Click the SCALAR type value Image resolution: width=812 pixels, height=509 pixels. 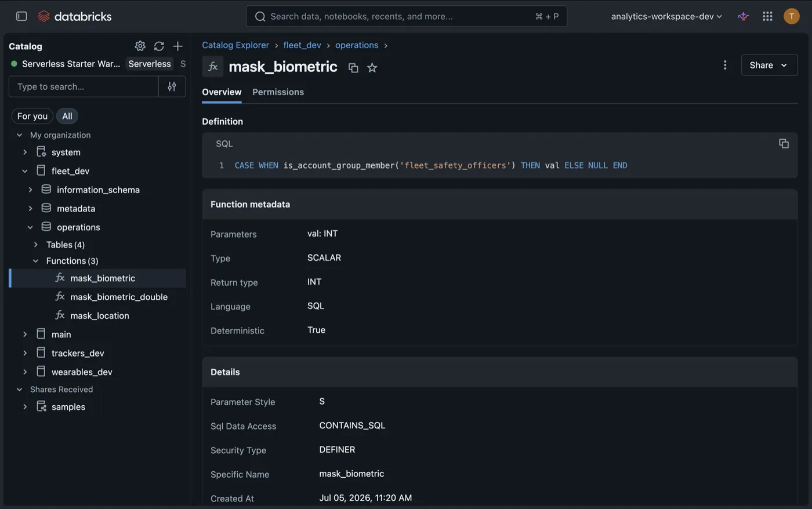pos(324,257)
